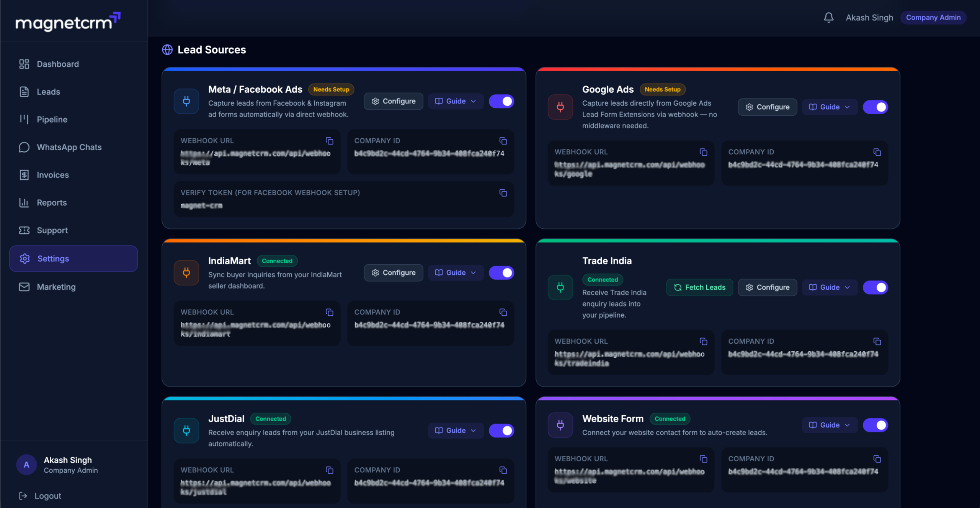Image resolution: width=980 pixels, height=508 pixels.
Task: Click JustDial plug icon
Action: tap(186, 431)
